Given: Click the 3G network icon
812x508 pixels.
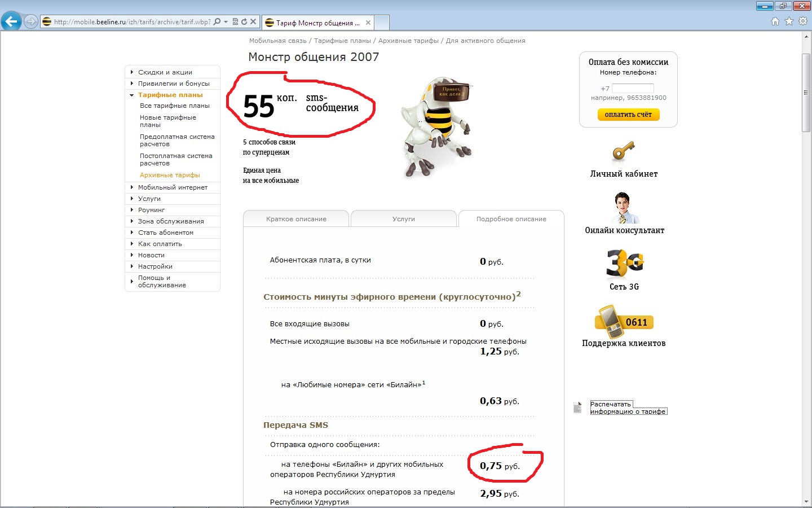Looking at the screenshot, I should (625, 264).
